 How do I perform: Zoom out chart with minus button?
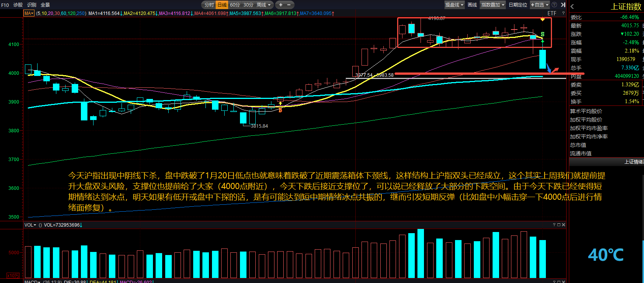(x=289, y=5)
